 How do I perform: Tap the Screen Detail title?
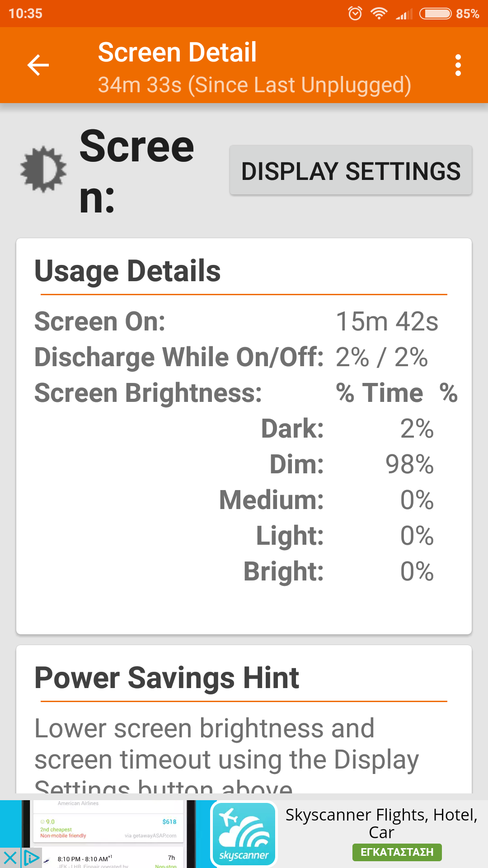coord(177,52)
